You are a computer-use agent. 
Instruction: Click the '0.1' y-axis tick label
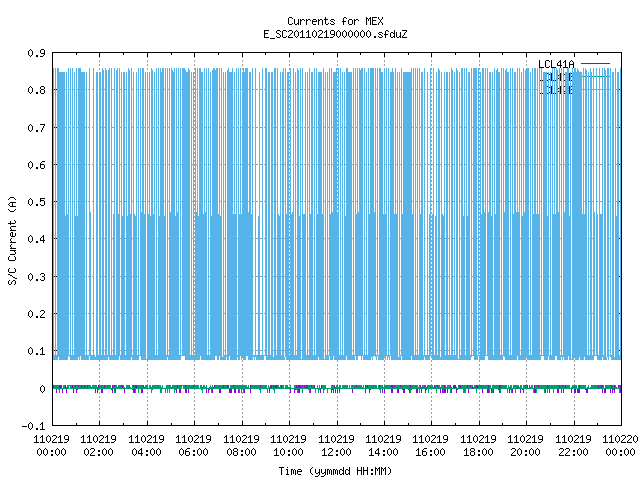point(36,351)
